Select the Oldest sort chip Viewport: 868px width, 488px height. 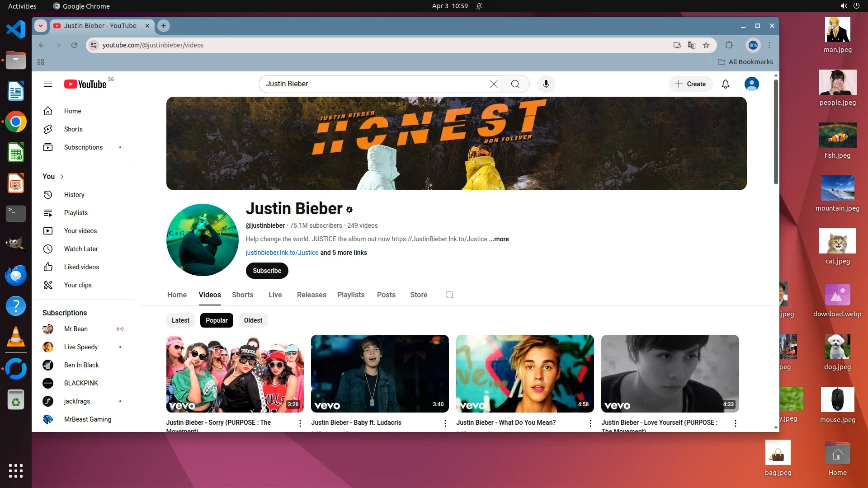point(253,320)
